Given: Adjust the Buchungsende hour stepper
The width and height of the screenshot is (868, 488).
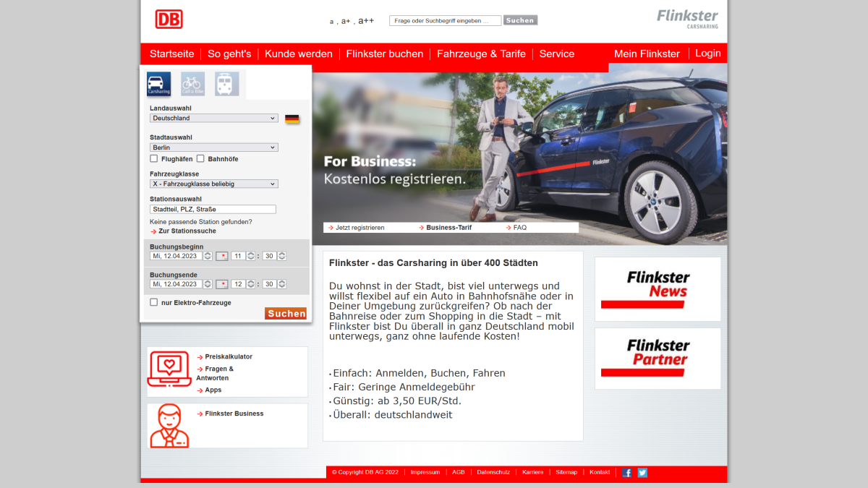Looking at the screenshot, I should (251, 284).
